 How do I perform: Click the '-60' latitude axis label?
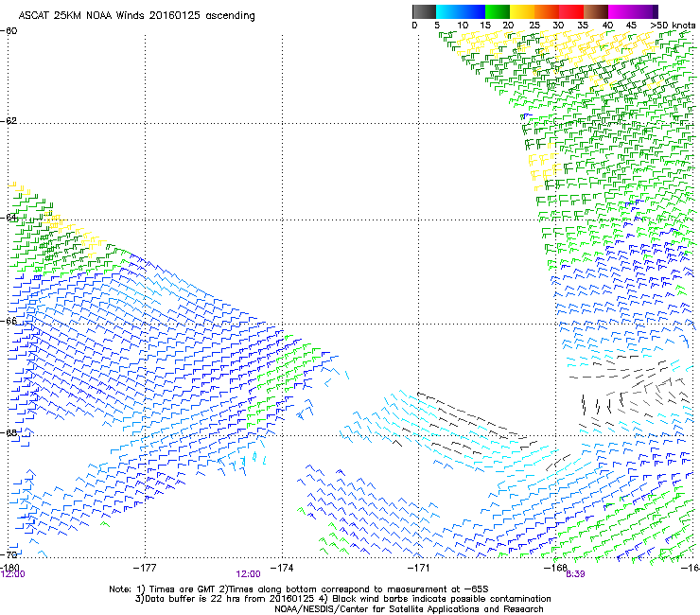tap(9, 31)
